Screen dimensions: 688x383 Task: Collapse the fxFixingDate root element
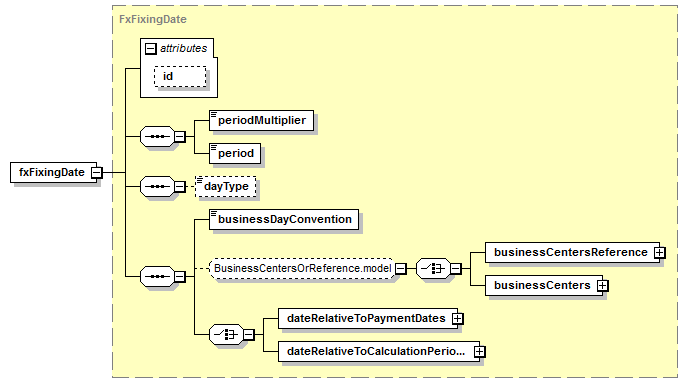(97, 173)
